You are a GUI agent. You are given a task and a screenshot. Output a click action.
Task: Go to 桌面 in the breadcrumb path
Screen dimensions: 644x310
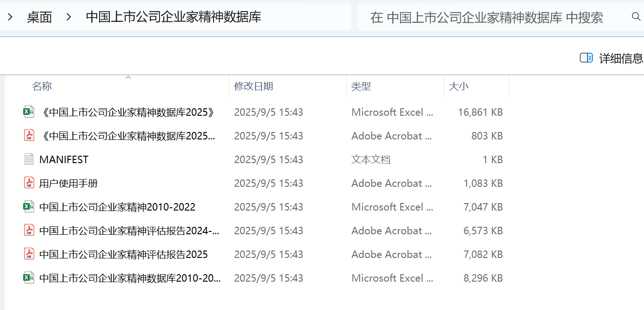tap(40, 17)
